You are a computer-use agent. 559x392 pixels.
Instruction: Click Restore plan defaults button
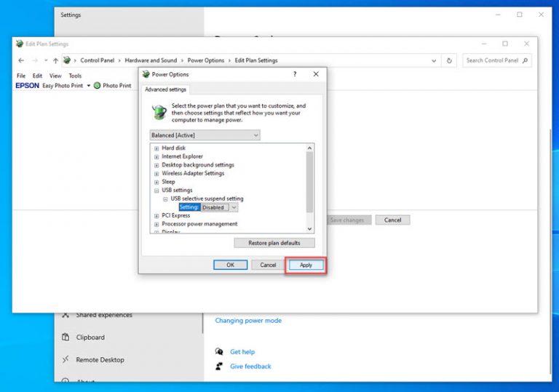[x=274, y=243]
